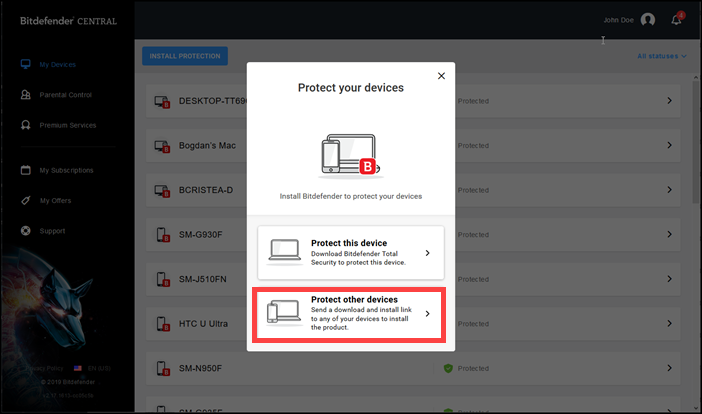Screen dimensions: 702x414
Task: Expand the Bogdan's Mac row chevron
Action: [669, 145]
